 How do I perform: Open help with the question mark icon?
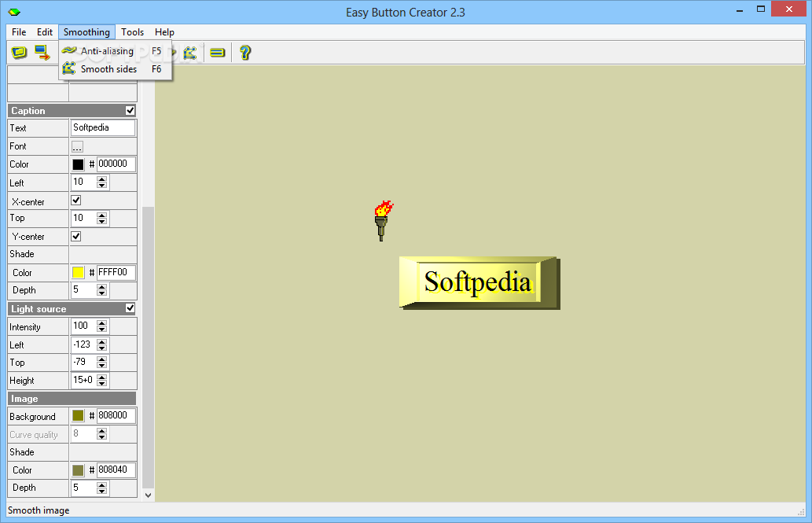tap(245, 53)
